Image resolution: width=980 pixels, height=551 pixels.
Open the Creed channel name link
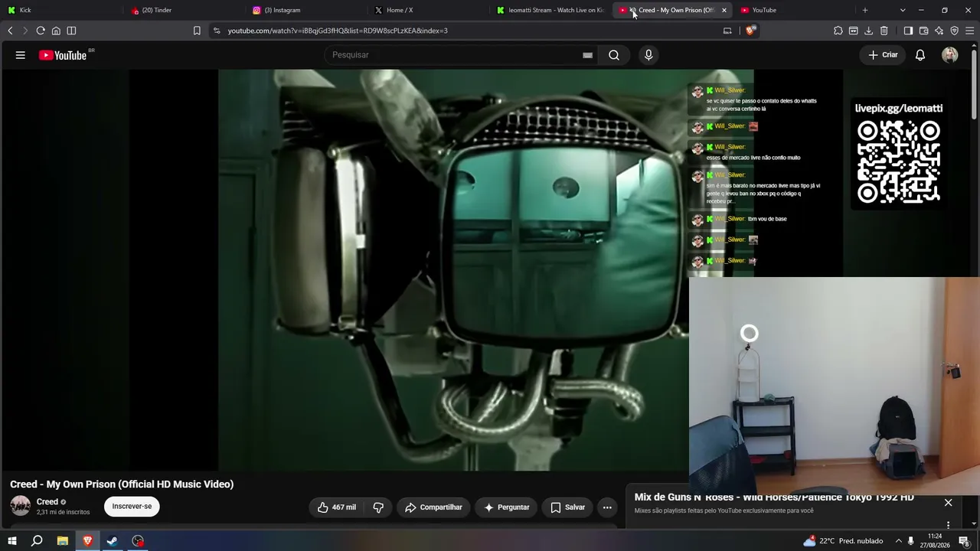click(47, 502)
